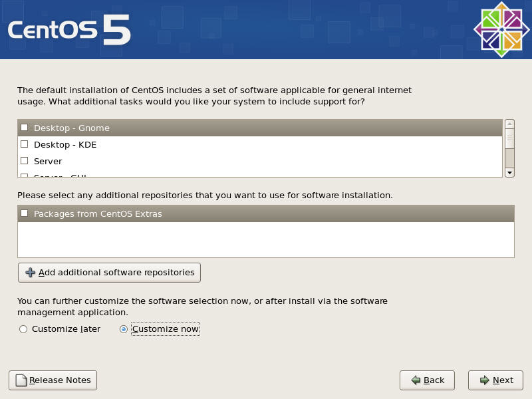This screenshot has height=399, width=532.
Task: Click the CentOS 5 banner title
Action: click(x=69, y=30)
